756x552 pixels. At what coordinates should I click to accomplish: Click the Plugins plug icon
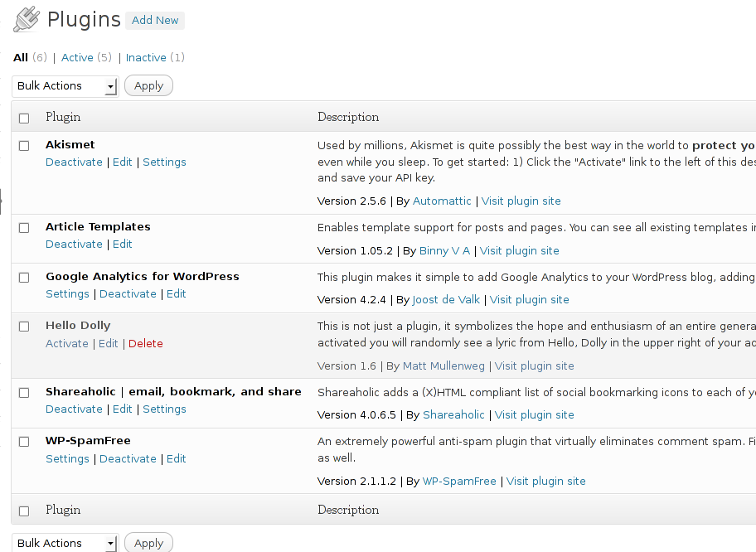coord(26,19)
